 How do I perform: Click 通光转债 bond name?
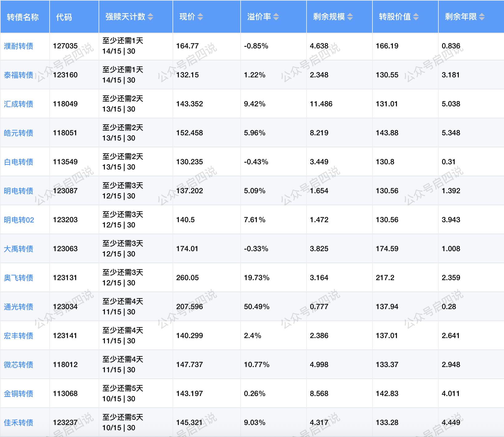click(18, 307)
